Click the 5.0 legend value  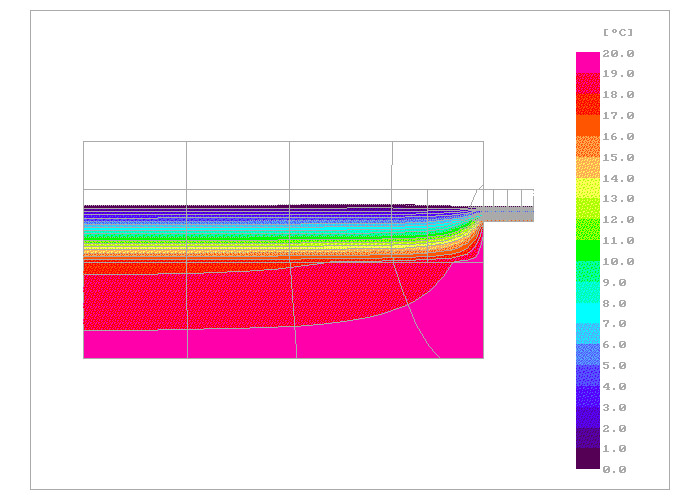click(x=615, y=366)
